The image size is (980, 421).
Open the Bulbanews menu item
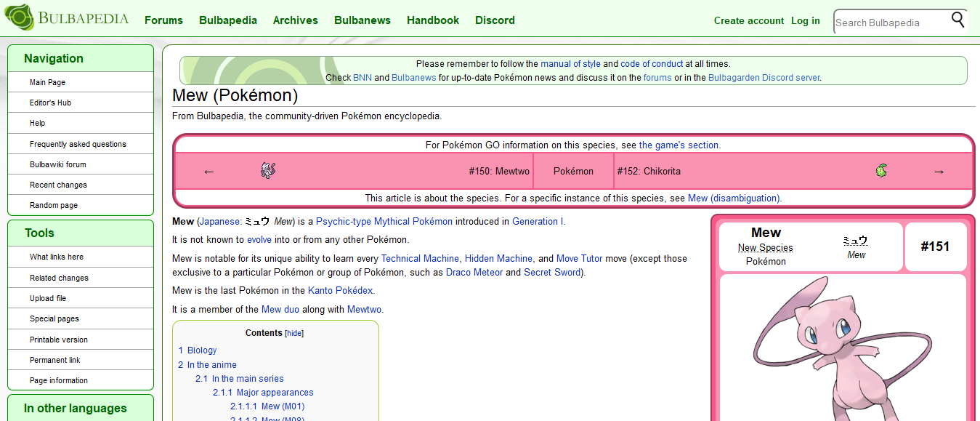[363, 20]
